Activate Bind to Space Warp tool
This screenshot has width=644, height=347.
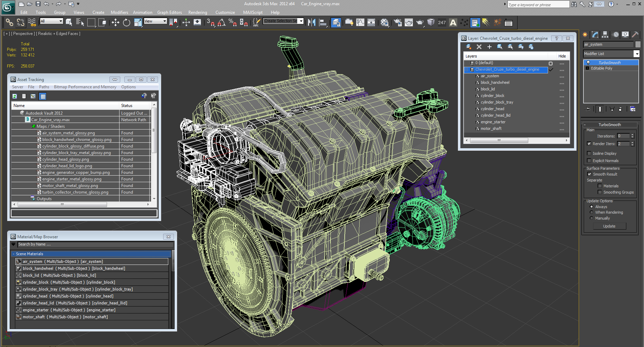tap(32, 23)
